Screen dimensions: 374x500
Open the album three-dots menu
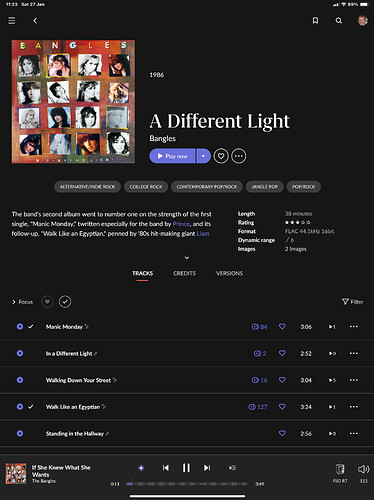click(x=239, y=156)
